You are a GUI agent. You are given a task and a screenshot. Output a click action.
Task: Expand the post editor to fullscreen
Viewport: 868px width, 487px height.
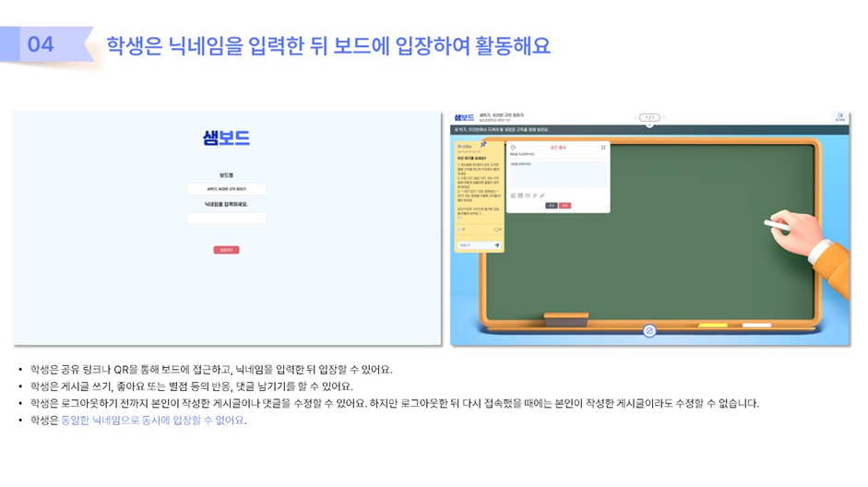click(603, 148)
